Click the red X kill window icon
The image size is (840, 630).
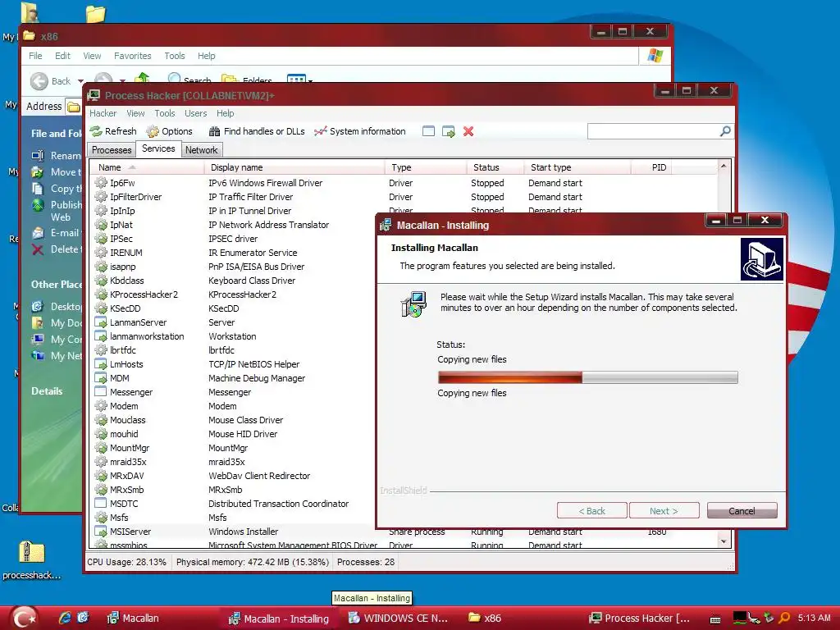point(468,131)
